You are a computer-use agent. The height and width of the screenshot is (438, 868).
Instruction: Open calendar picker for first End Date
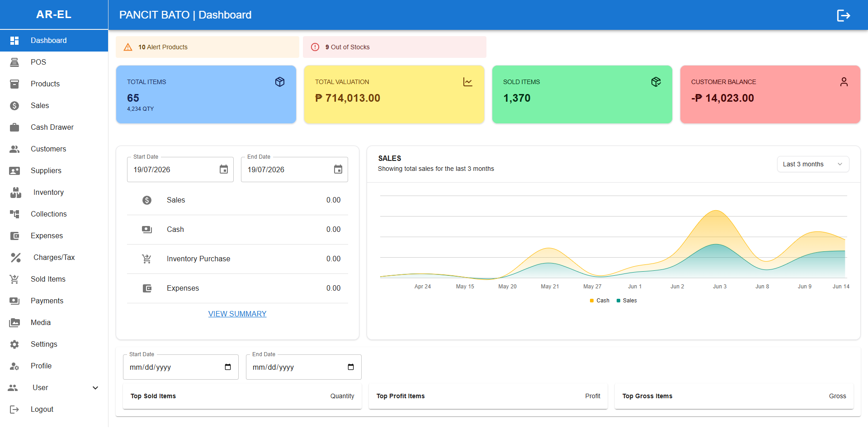click(338, 170)
